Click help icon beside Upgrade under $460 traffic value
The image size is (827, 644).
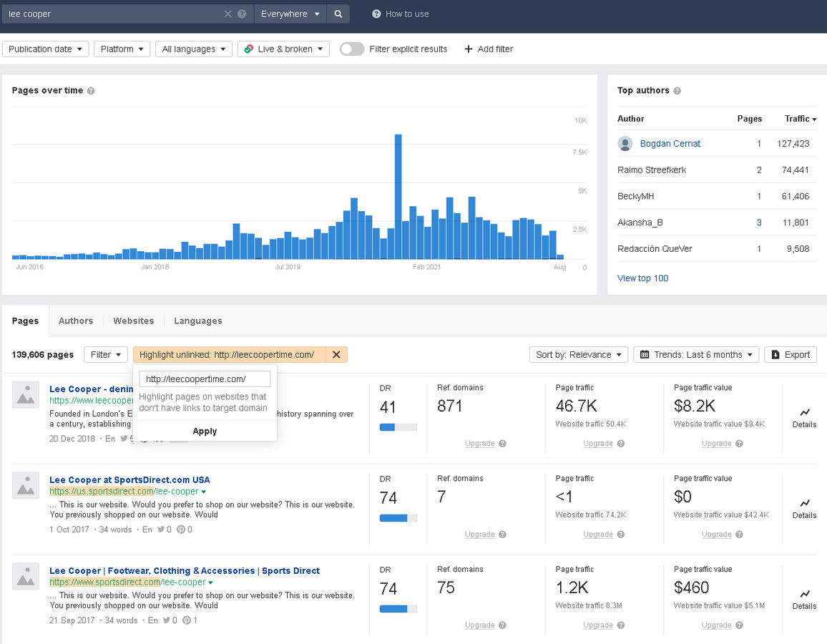[740, 625]
